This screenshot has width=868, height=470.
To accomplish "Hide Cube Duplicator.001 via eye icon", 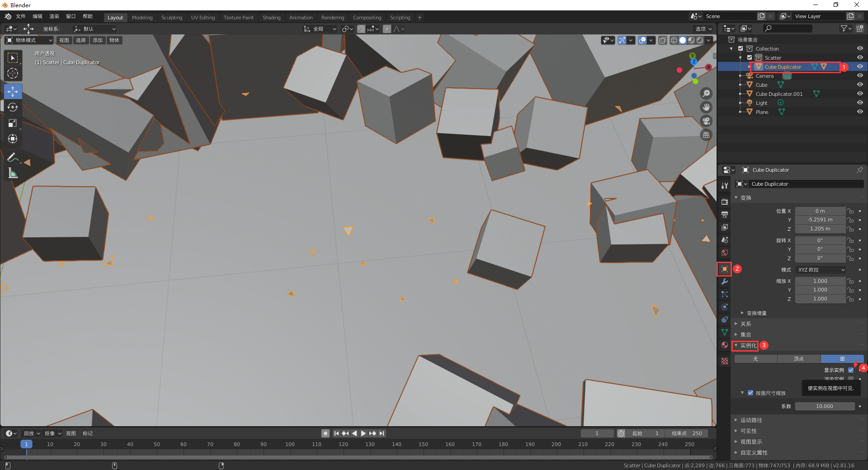I will pos(860,94).
